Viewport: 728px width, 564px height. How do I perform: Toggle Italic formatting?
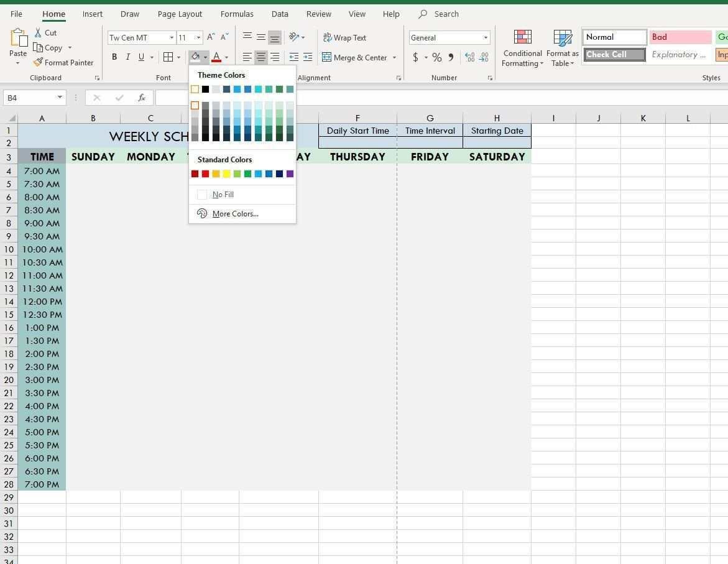128,57
